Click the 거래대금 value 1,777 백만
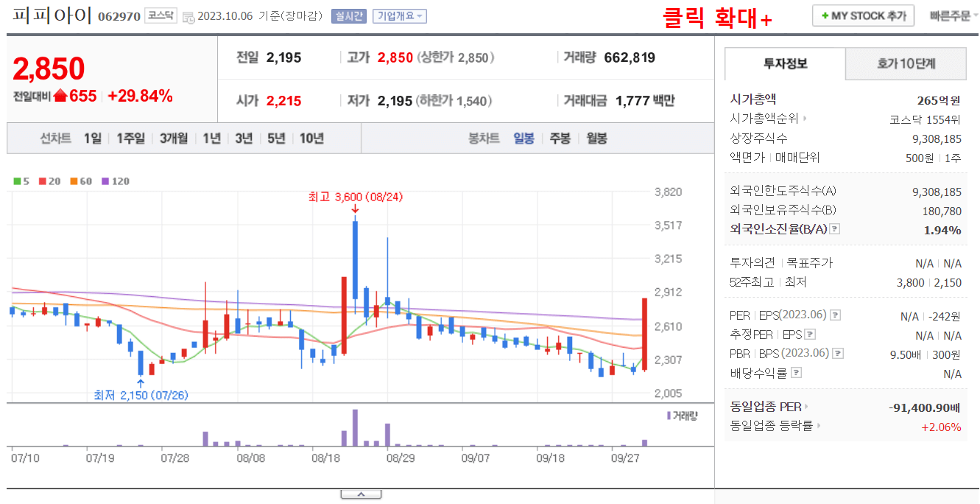 pyautogui.click(x=645, y=101)
